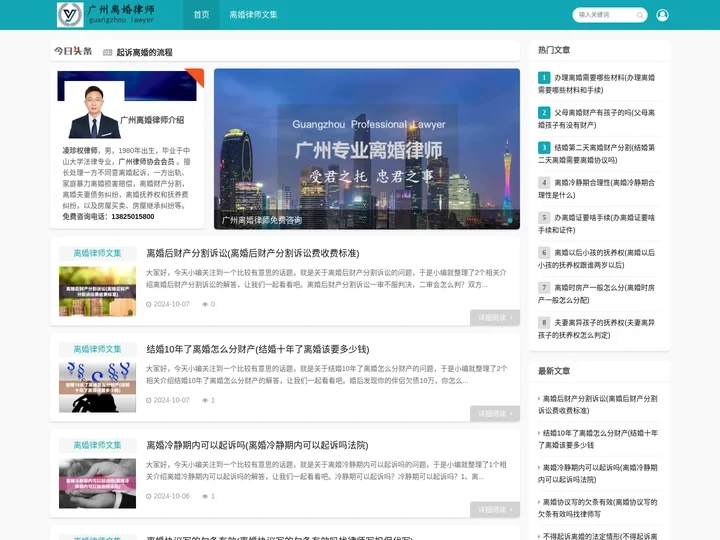Click 详细阅读 for 离婚后财产分割诉讼 article
This screenshot has height=540, width=720.
pyautogui.click(x=495, y=318)
